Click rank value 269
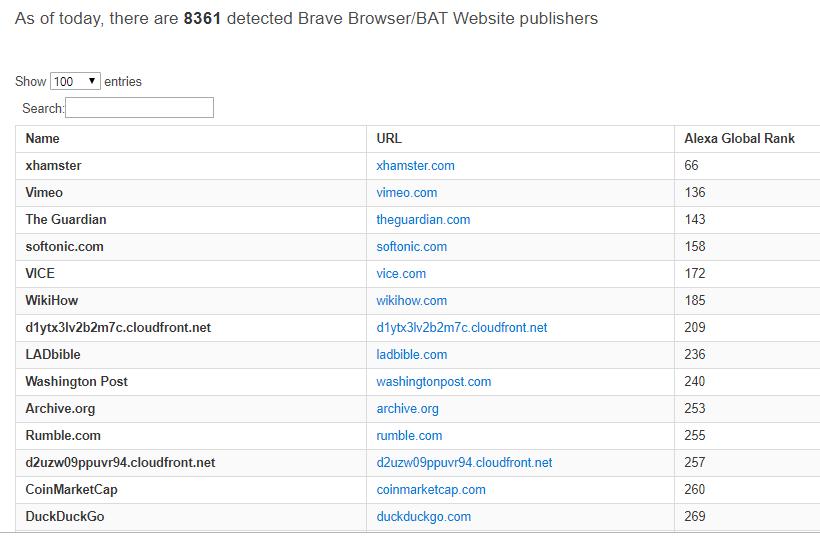This screenshot has width=820, height=536. pyautogui.click(x=695, y=517)
